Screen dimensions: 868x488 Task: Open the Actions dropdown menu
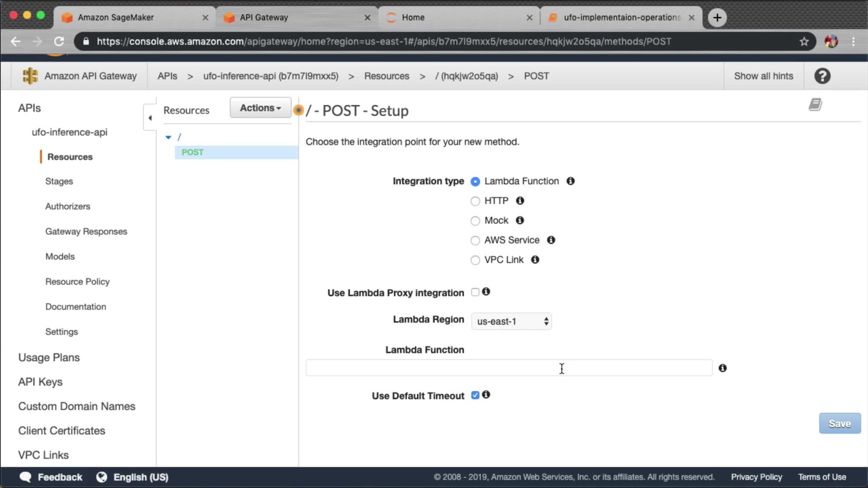(x=260, y=108)
